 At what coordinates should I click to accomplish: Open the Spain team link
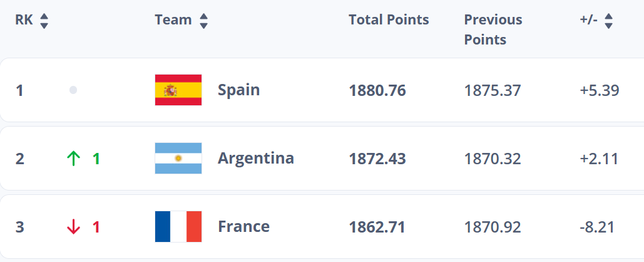(238, 90)
